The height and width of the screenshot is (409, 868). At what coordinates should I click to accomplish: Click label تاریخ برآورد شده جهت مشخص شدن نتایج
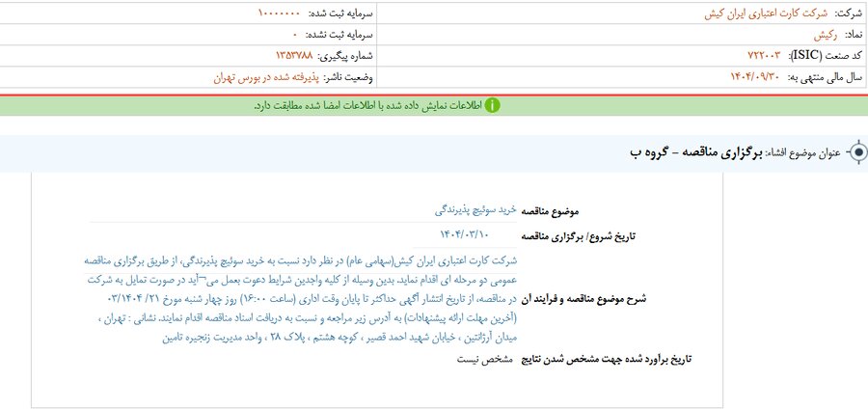pos(607,361)
